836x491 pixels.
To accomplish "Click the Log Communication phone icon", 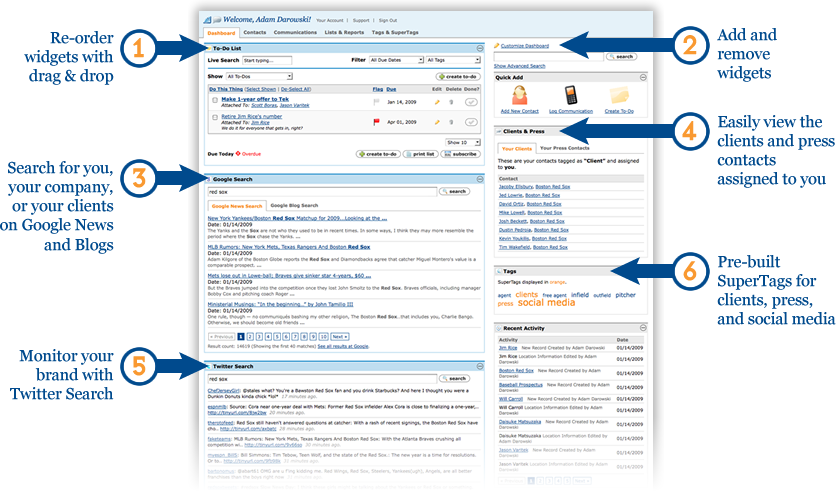I will pyautogui.click(x=571, y=95).
